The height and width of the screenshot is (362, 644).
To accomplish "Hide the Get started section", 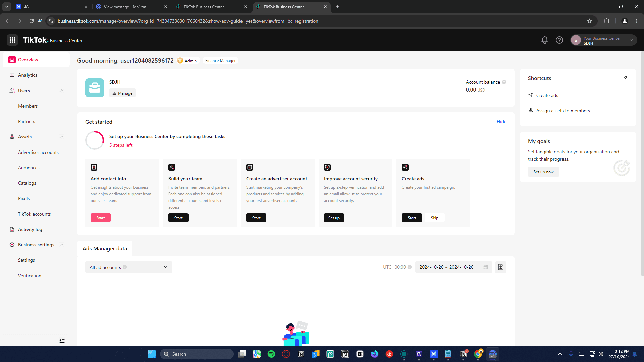I will pyautogui.click(x=502, y=122).
